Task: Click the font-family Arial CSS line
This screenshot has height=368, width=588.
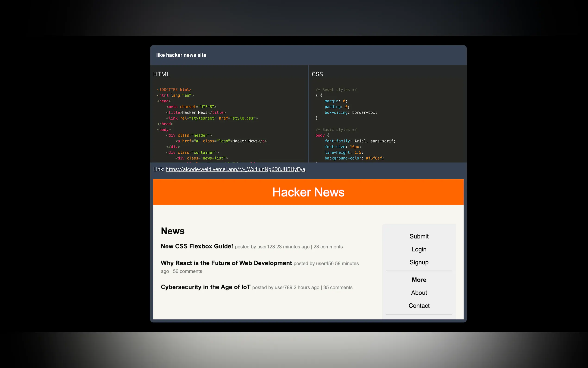Action: pos(360,141)
